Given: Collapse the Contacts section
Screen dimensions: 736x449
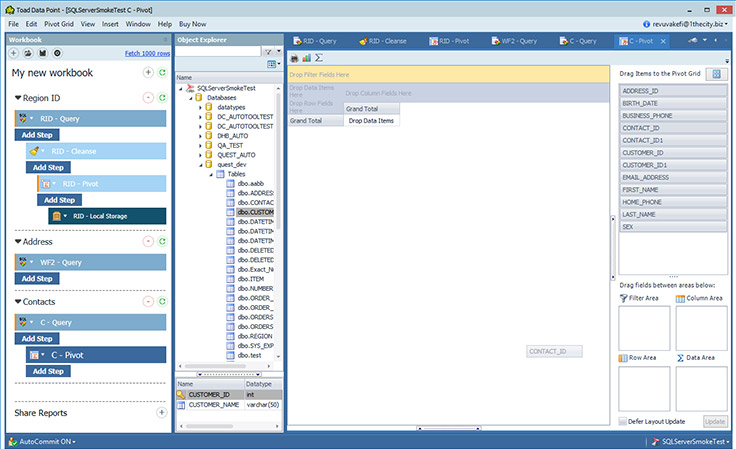Looking at the screenshot, I should click(x=18, y=301).
